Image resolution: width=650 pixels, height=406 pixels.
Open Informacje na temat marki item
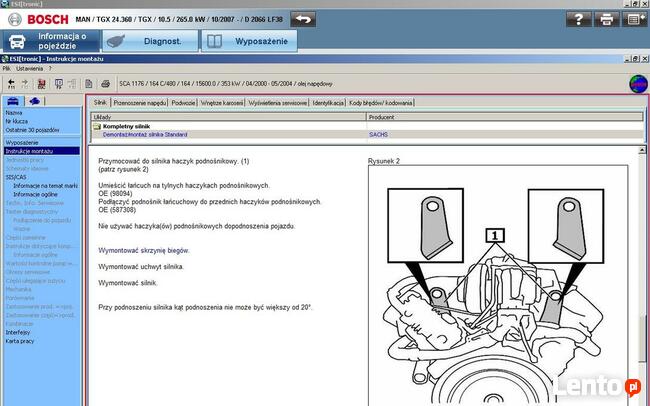click(46, 185)
